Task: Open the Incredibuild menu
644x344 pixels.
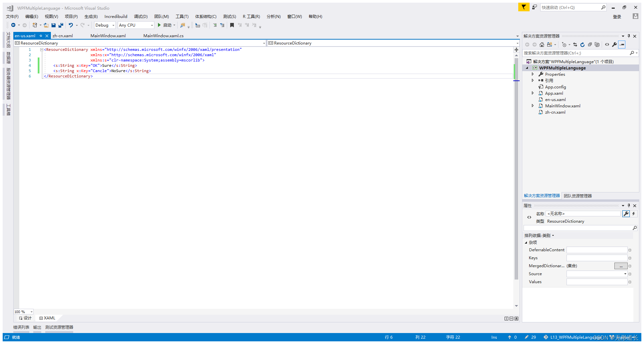Action: [x=116, y=16]
